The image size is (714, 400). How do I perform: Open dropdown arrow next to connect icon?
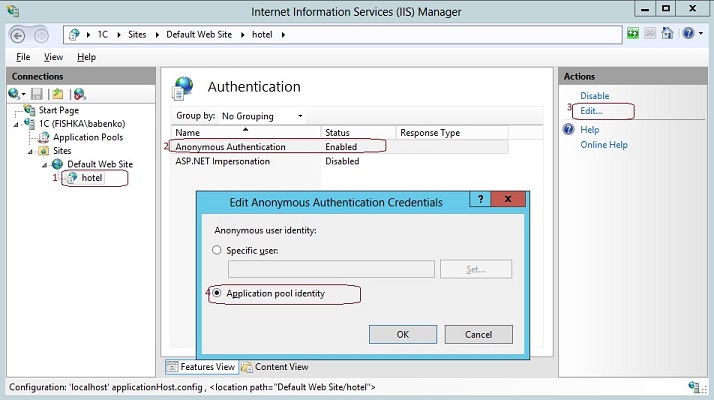tap(24, 94)
